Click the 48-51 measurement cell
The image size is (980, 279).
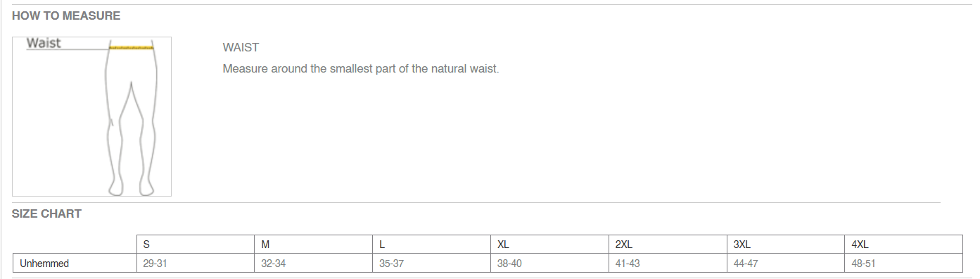click(904, 263)
